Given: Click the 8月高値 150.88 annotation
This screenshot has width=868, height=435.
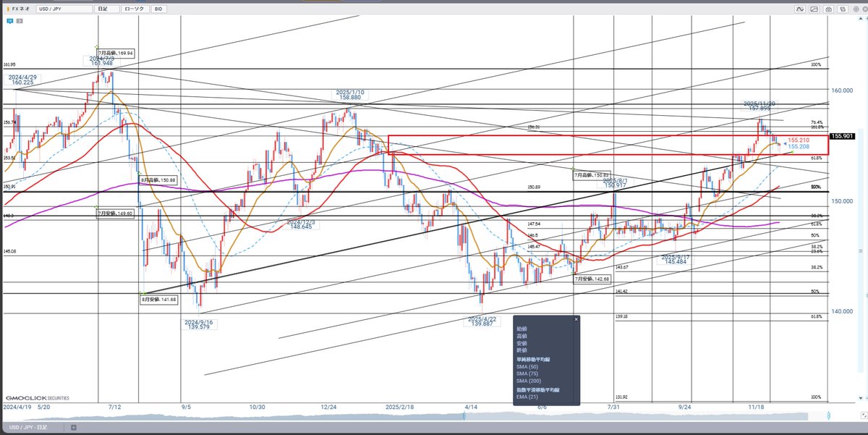Looking at the screenshot, I should (x=158, y=180).
